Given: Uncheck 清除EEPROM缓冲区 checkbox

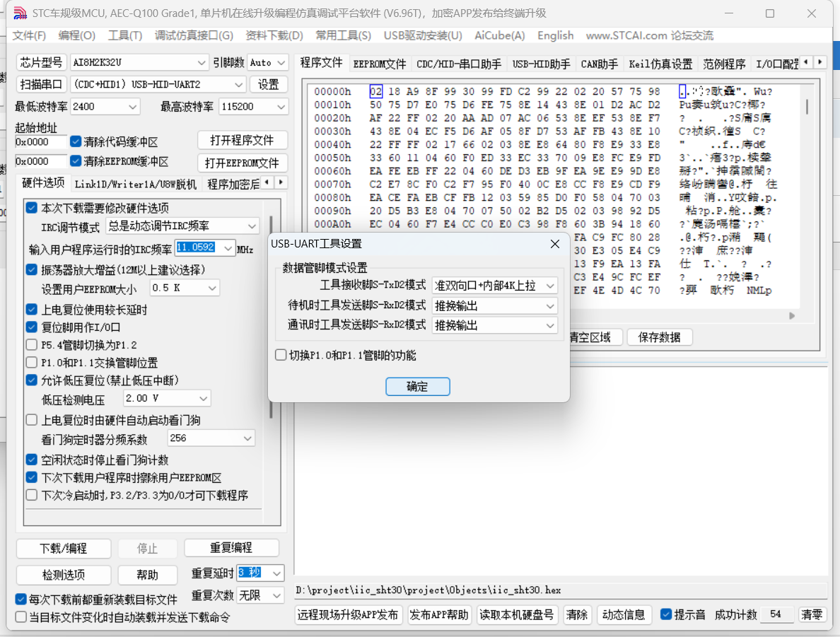Looking at the screenshot, I should [x=76, y=160].
